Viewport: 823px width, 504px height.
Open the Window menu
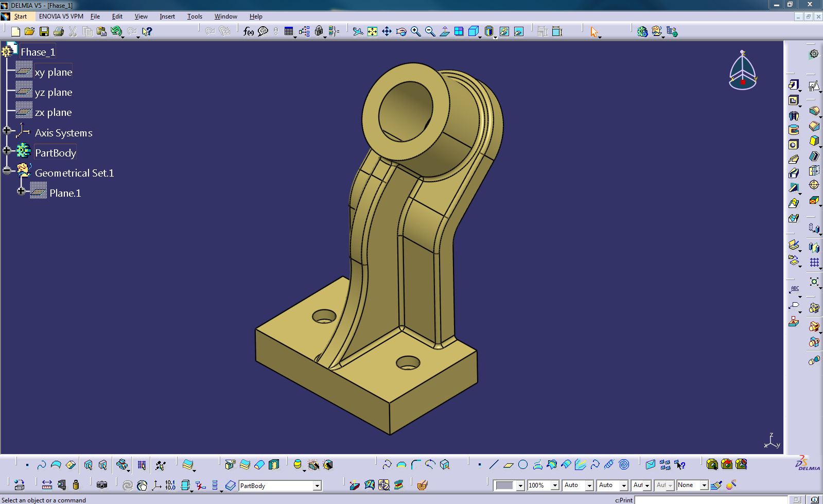click(225, 16)
